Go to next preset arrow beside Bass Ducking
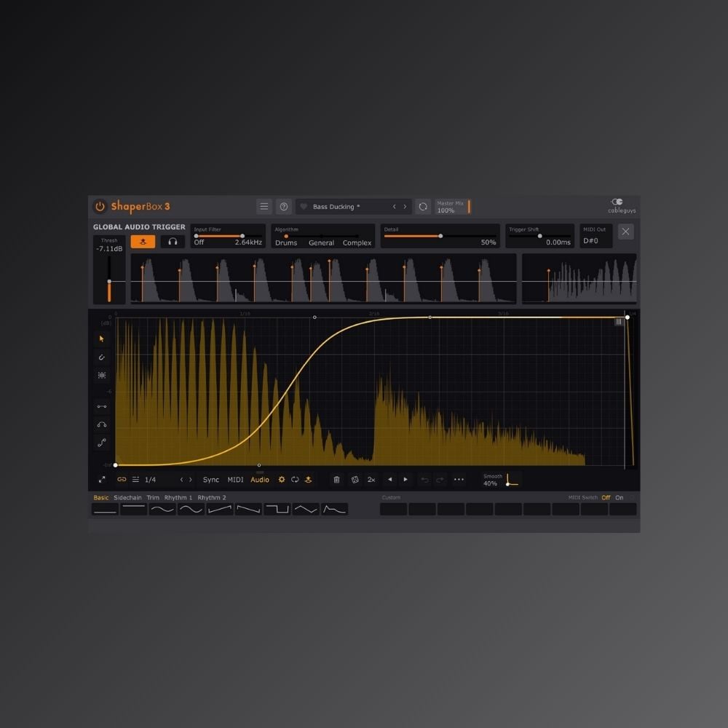 pos(405,207)
